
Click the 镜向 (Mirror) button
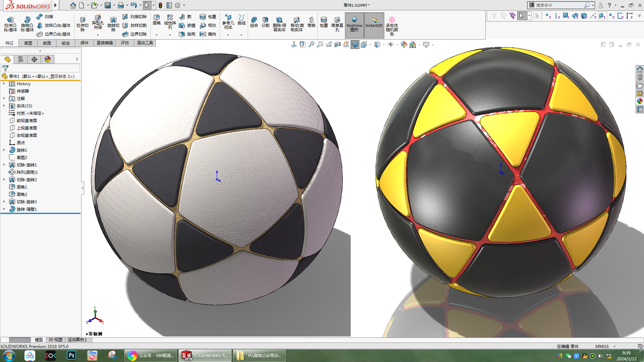208,34
